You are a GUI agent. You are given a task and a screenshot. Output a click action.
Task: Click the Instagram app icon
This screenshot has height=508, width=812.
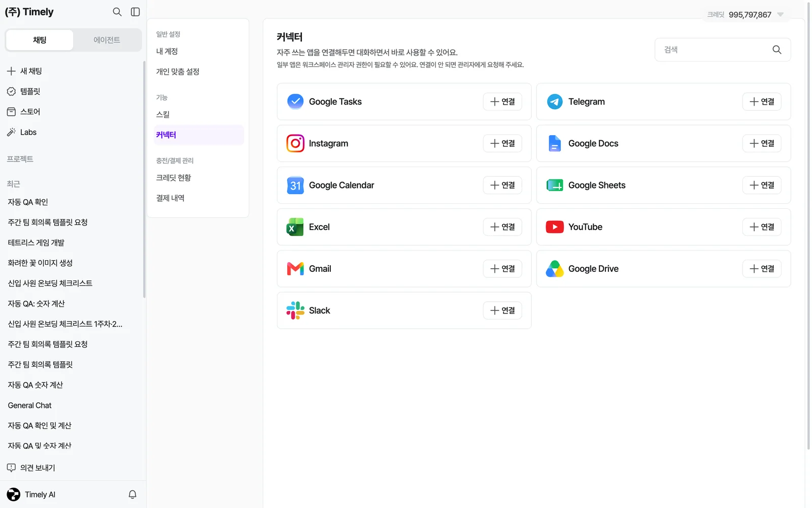point(295,143)
